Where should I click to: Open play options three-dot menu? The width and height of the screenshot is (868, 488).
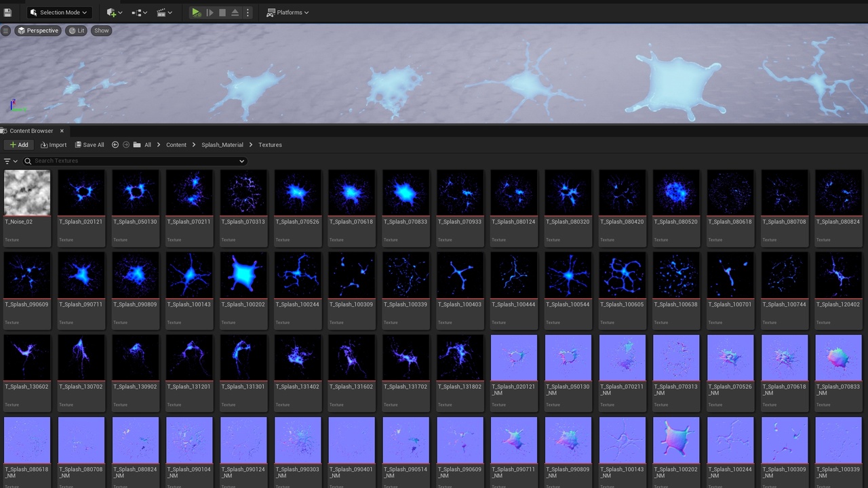click(x=248, y=12)
